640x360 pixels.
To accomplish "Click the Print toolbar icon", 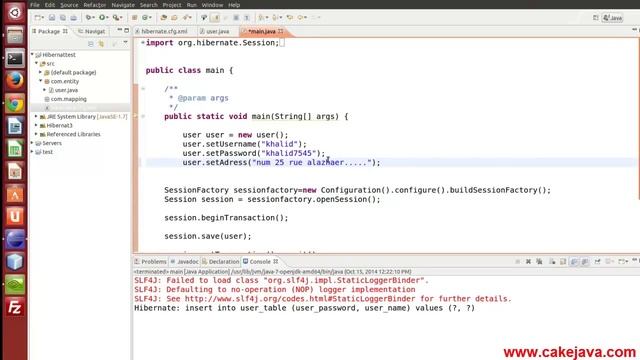I will [73, 18].
